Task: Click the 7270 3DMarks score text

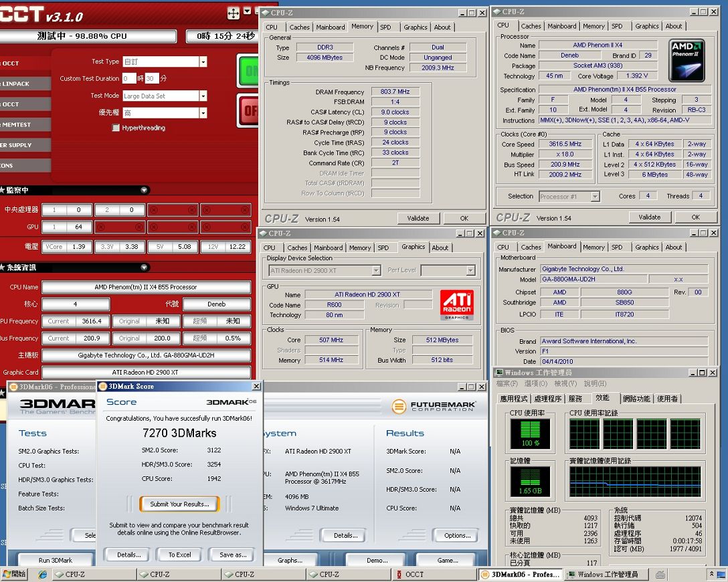Action: point(179,433)
